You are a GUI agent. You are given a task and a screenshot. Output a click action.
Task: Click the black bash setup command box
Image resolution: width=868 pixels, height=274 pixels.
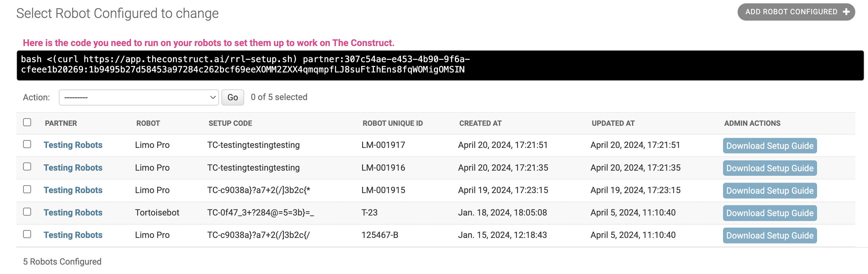440,65
